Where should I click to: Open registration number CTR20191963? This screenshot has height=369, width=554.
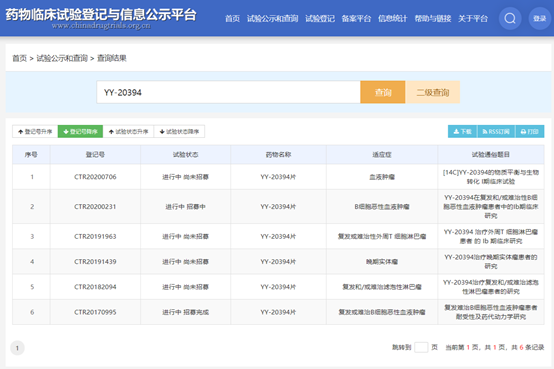[95, 236]
